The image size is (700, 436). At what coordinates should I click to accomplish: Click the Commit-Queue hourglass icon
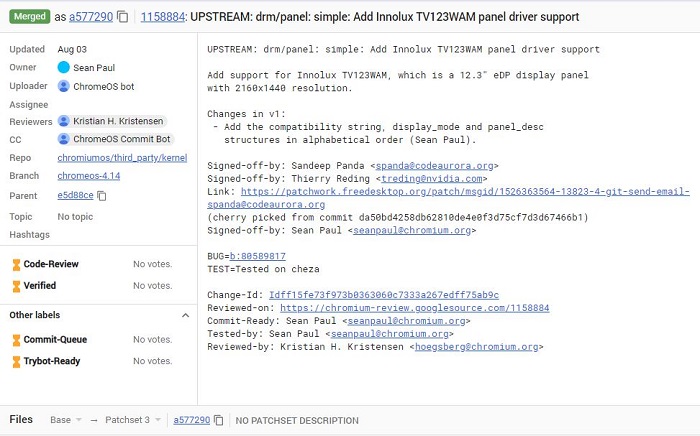[16, 340]
